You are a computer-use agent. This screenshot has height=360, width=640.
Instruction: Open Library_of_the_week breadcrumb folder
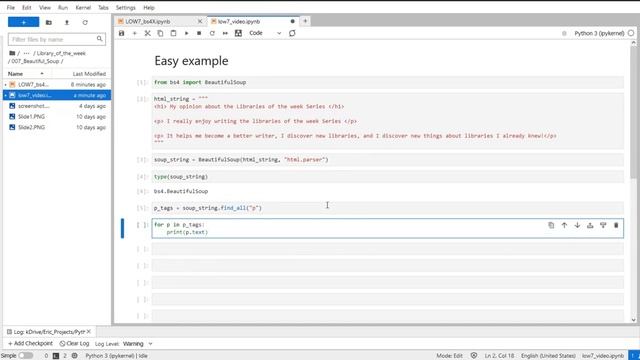pyautogui.click(x=61, y=53)
